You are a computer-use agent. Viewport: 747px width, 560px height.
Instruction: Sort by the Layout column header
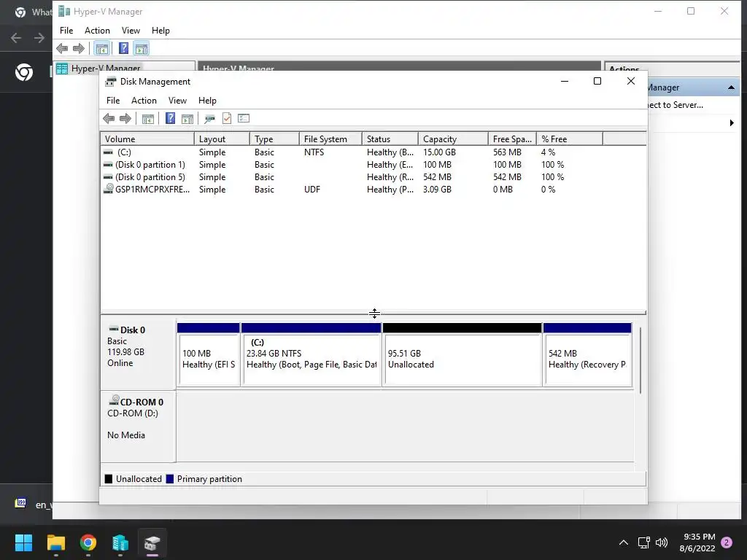222,139
